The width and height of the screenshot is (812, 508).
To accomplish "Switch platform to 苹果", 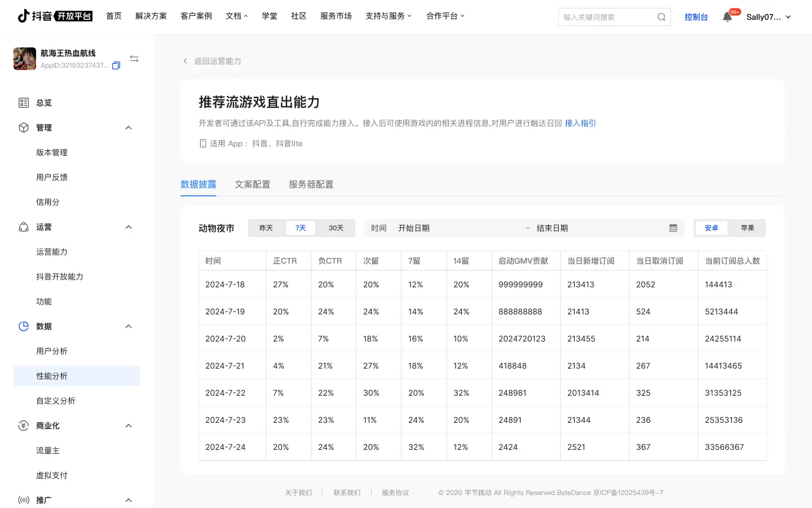I will pyautogui.click(x=747, y=228).
